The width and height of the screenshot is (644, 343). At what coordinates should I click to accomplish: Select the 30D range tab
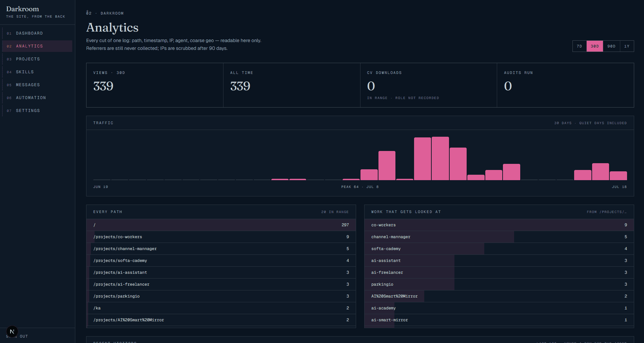coord(595,46)
